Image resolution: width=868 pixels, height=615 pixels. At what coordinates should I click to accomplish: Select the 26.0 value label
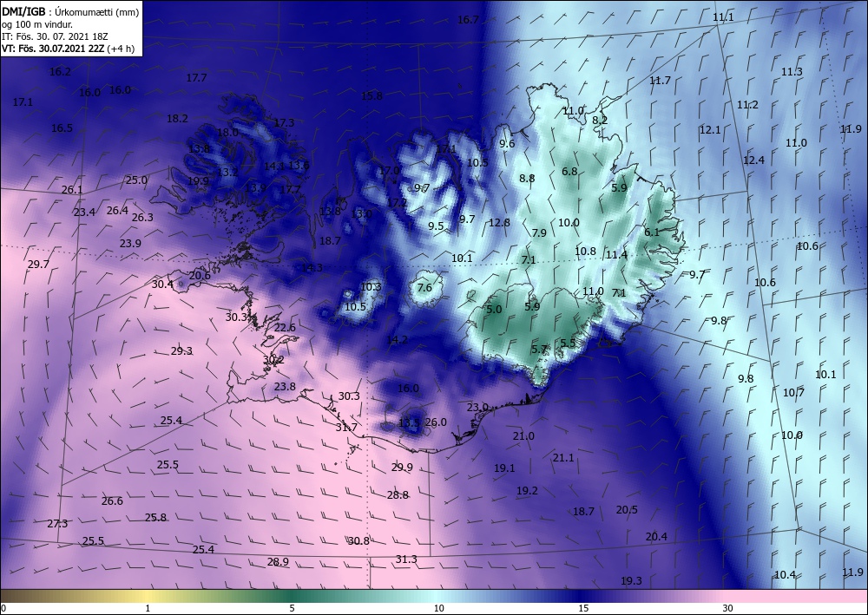pyautogui.click(x=436, y=422)
